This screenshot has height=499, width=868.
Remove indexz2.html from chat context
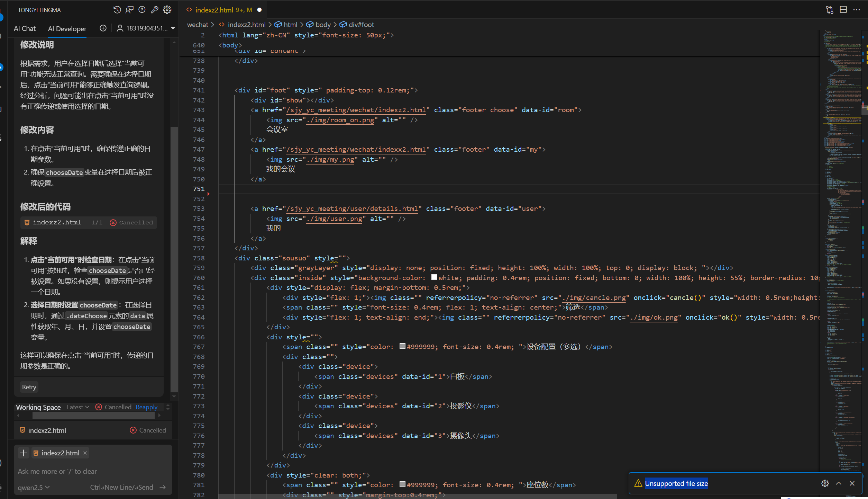tap(85, 453)
